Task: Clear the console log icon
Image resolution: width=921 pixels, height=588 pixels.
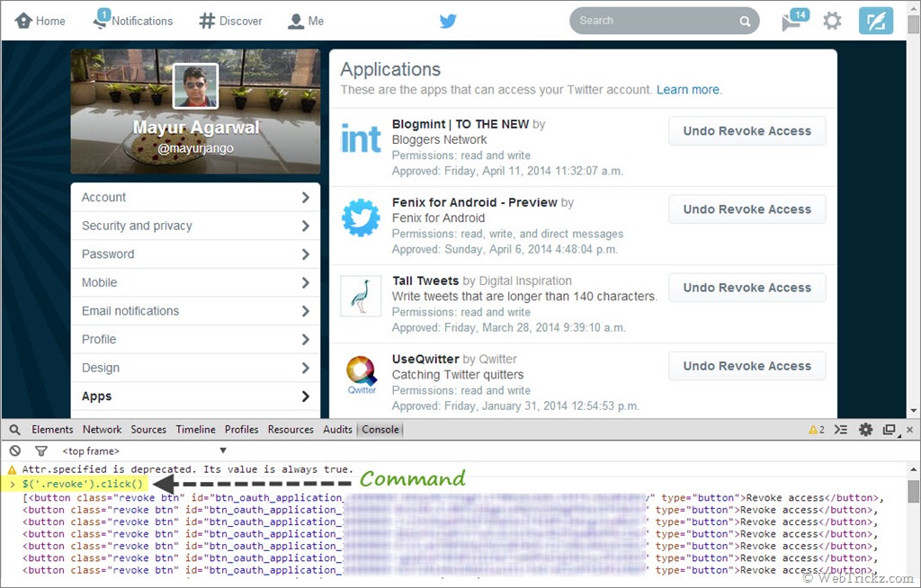Action: click(15, 450)
